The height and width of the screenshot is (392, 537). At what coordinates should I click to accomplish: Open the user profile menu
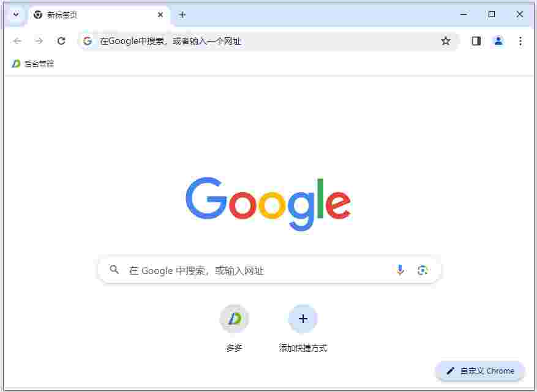click(x=498, y=41)
